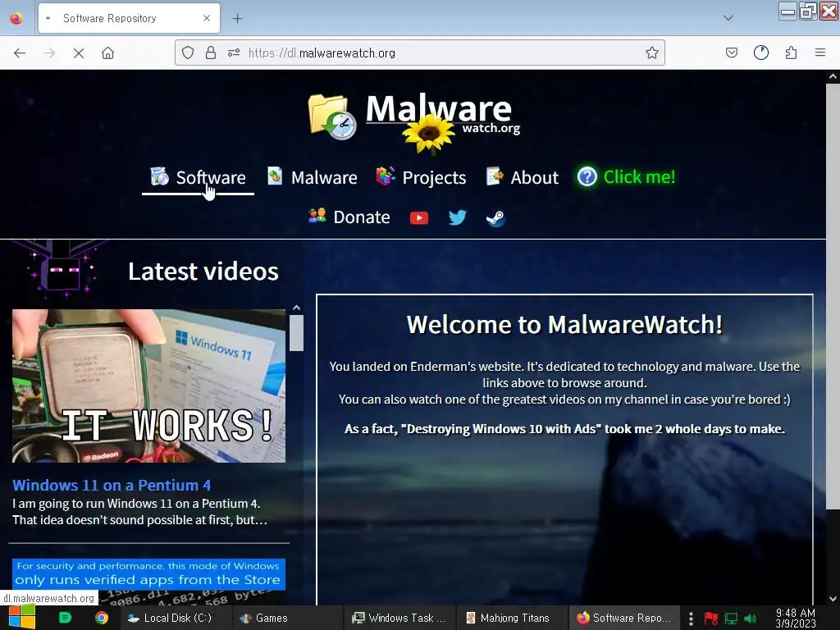Switch to Mahjong Titans in taskbar
Screen dimensions: 840x630
pyautogui.click(x=512, y=618)
